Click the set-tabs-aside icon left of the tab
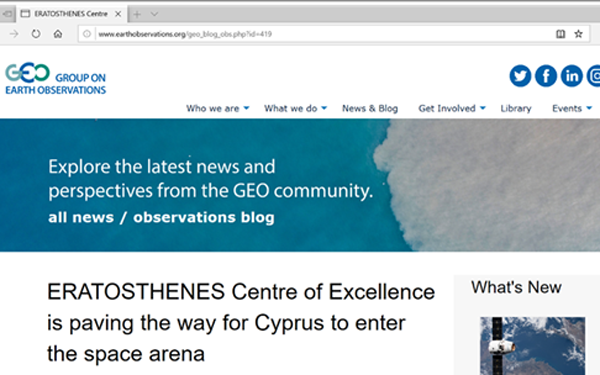 click(x=7, y=14)
